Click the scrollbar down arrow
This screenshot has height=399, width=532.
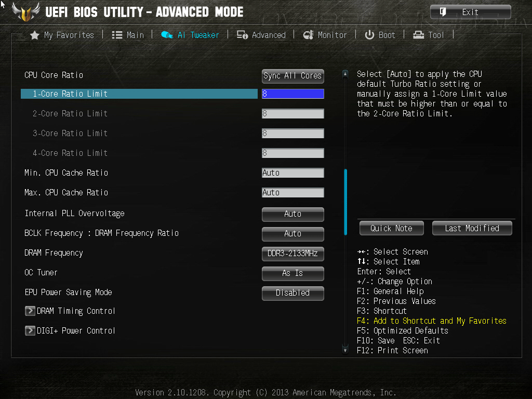345,350
